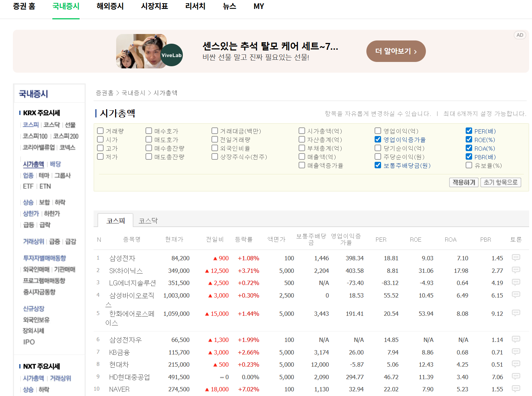Viewport: 532px width, 396px height.
Task: Open SK하이닉스 stock page
Action: pyautogui.click(x=126, y=271)
